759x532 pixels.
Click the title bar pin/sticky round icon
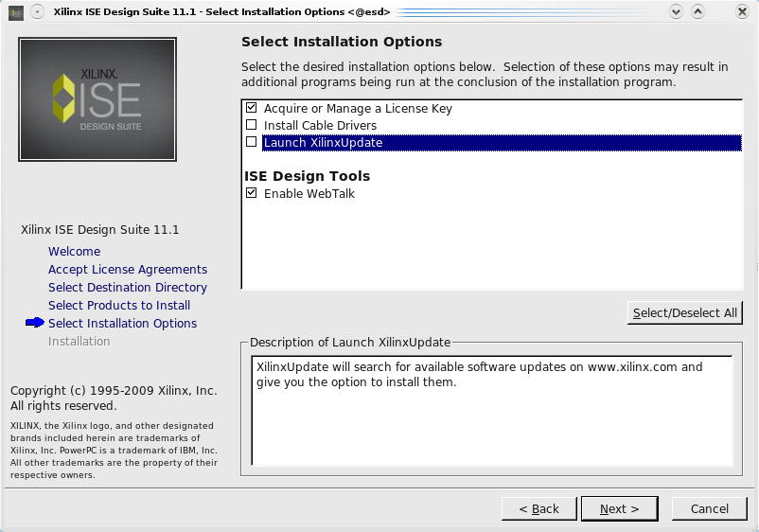click(37, 11)
